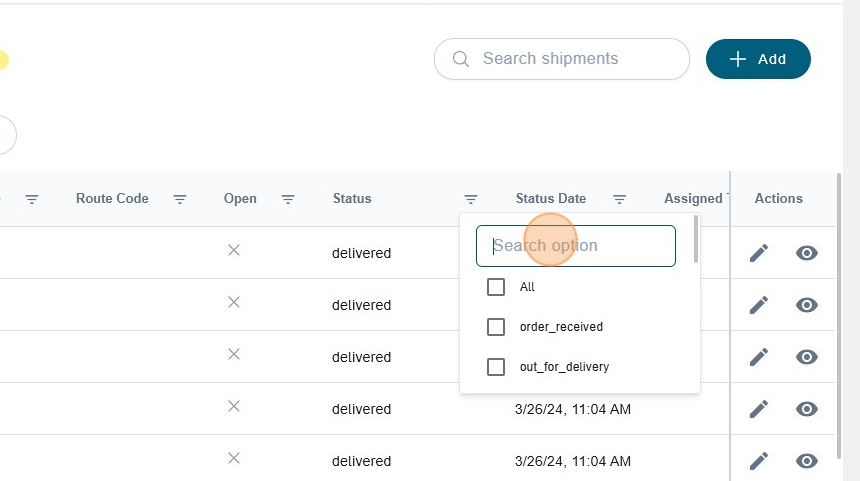The image size is (860, 481).
Task: View details using first row's eye icon
Action: tap(807, 253)
